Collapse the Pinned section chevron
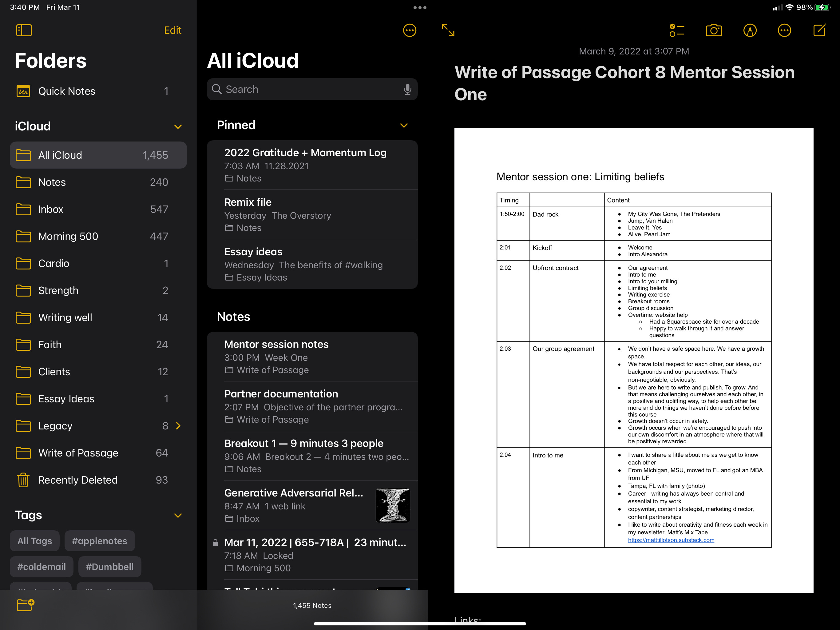Image resolution: width=840 pixels, height=630 pixels. coord(404,126)
